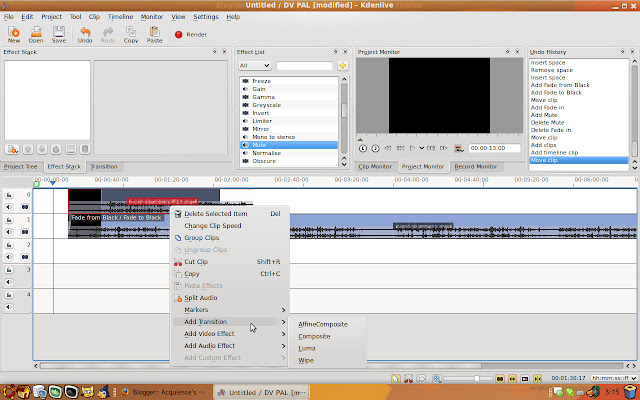Switch to the Record Monitor tab

(476, 167)
